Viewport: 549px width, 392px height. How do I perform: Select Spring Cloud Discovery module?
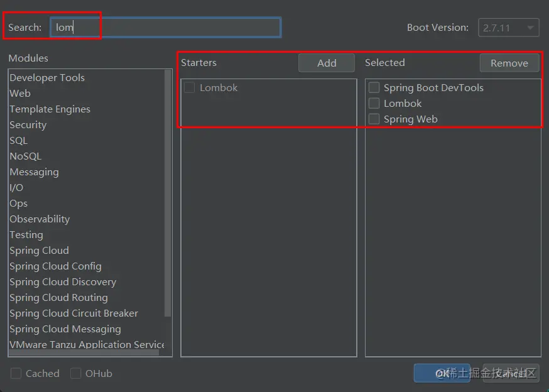pyautogui.click(x=63, y=282)
